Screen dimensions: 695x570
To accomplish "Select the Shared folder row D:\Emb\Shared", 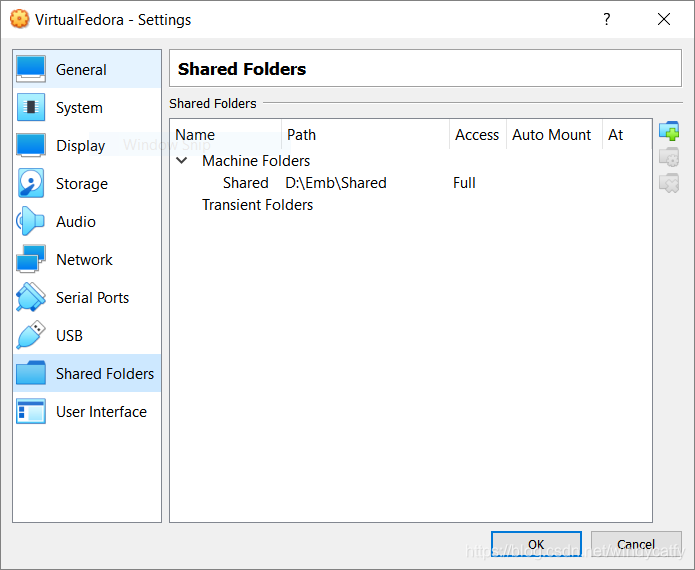I will click(410, 183).
